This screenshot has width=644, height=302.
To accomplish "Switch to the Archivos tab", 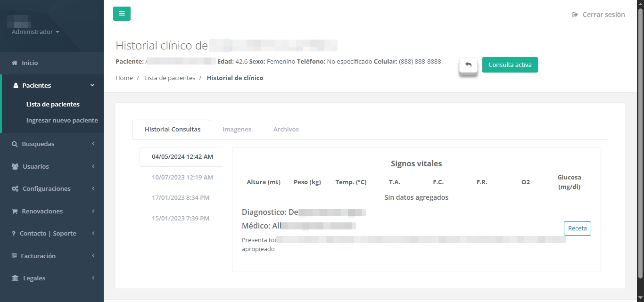I will (x=286, y=129).
